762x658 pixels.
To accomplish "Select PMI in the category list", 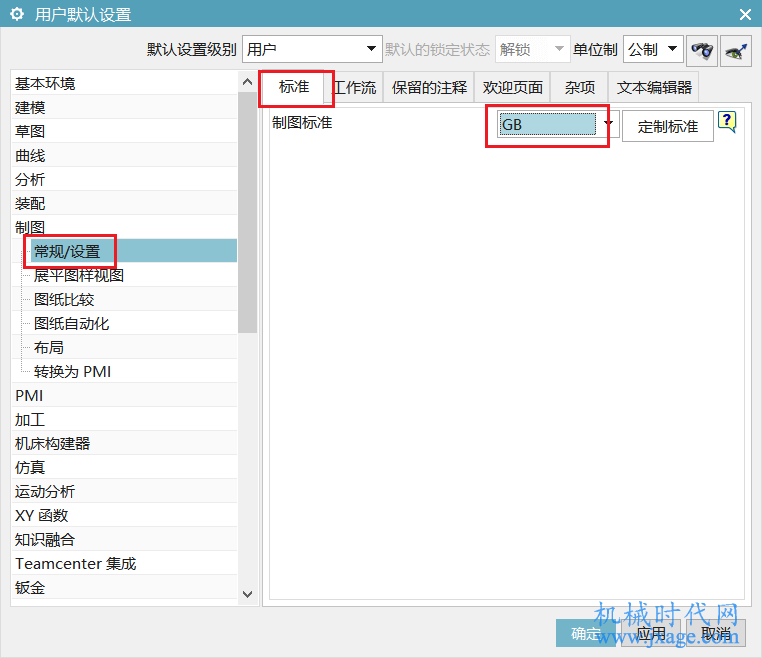I will click(x=124, y=396).
